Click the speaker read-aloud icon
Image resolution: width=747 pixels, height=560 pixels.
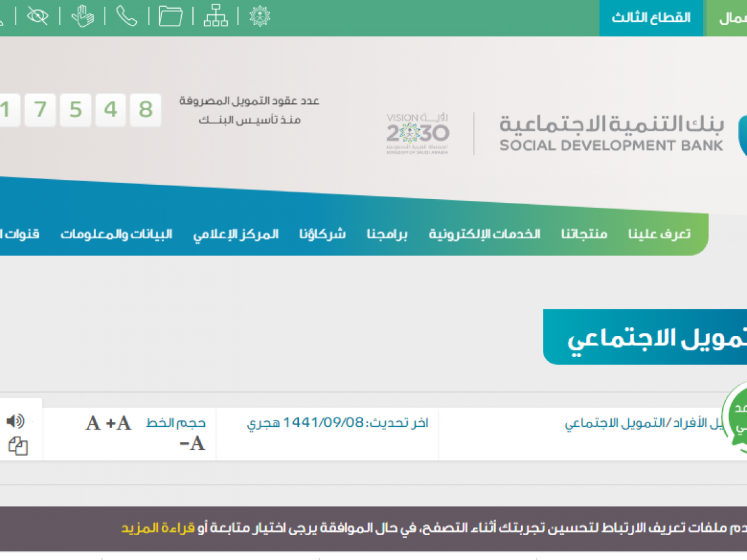15,422
